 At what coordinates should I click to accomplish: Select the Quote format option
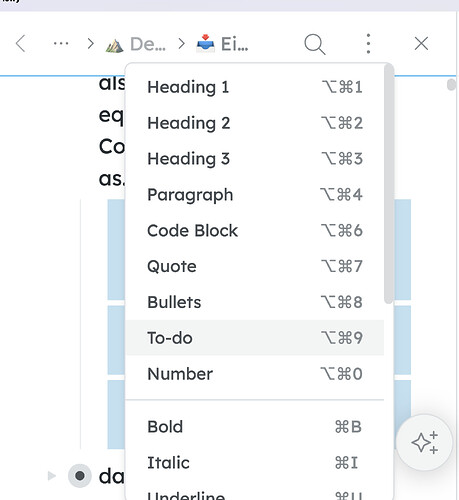[x=255, y=266]
